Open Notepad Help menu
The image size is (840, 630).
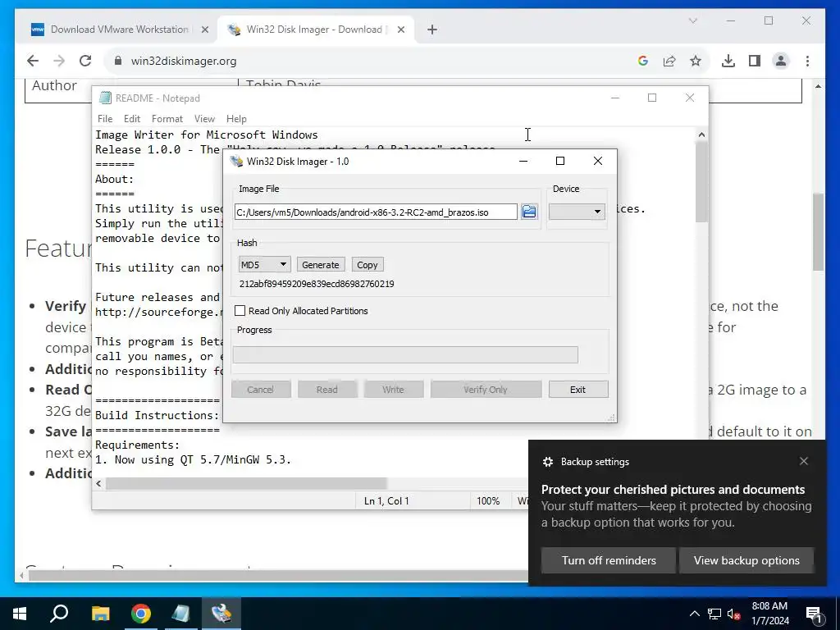tap(236, 118)
